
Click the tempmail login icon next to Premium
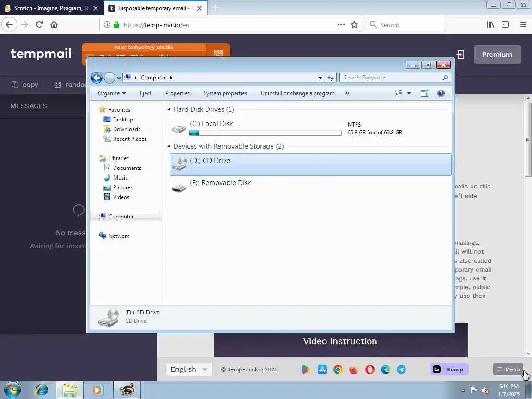[x=460, y=54]
